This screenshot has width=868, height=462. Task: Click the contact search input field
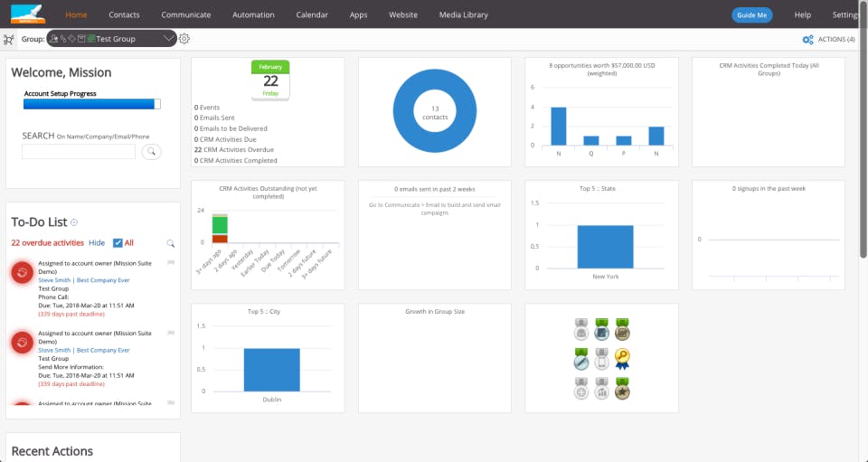coord(79,152)
